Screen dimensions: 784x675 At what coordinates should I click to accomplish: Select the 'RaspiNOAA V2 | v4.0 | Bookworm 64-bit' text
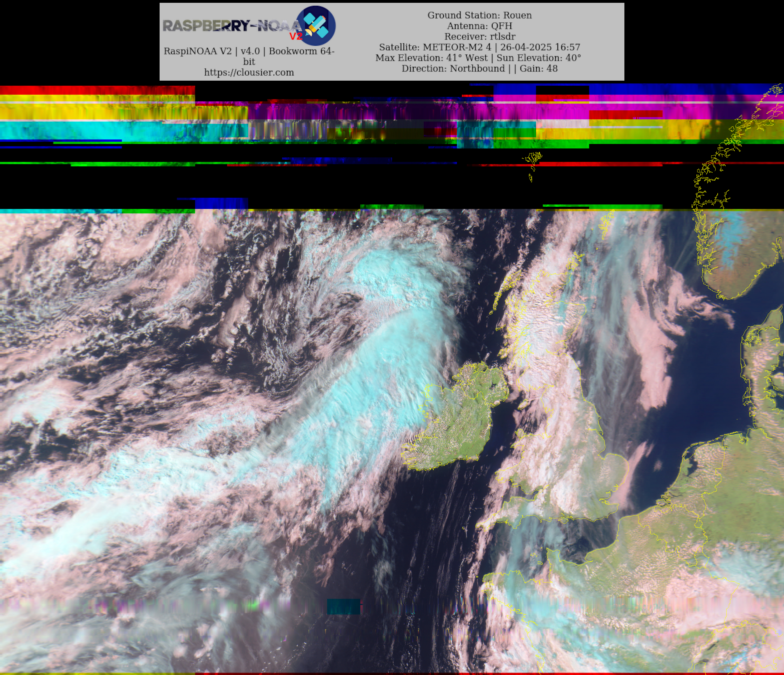(249, 56)
